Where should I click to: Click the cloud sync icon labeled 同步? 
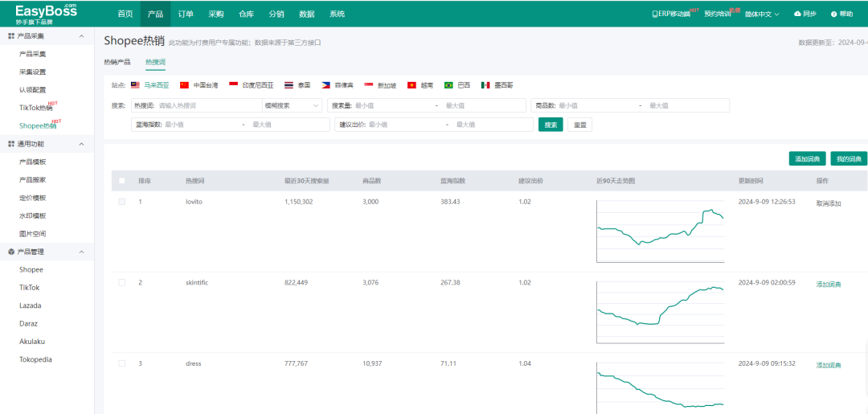point(797,14)
